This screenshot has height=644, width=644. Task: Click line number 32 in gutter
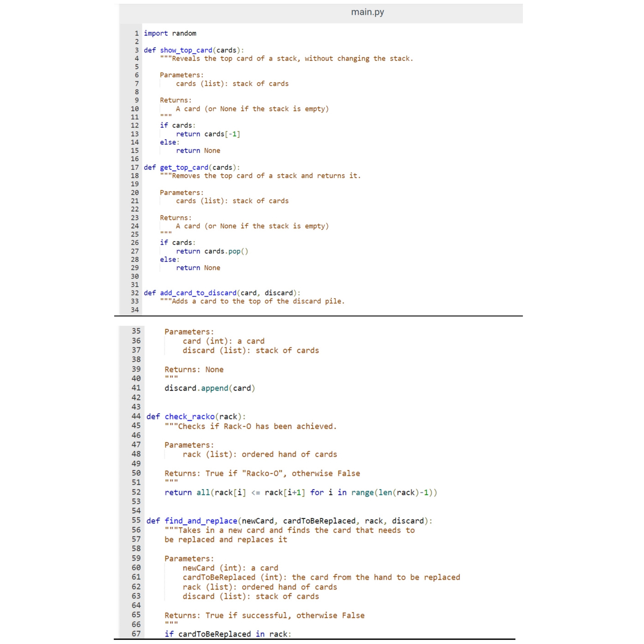[135, 293]
